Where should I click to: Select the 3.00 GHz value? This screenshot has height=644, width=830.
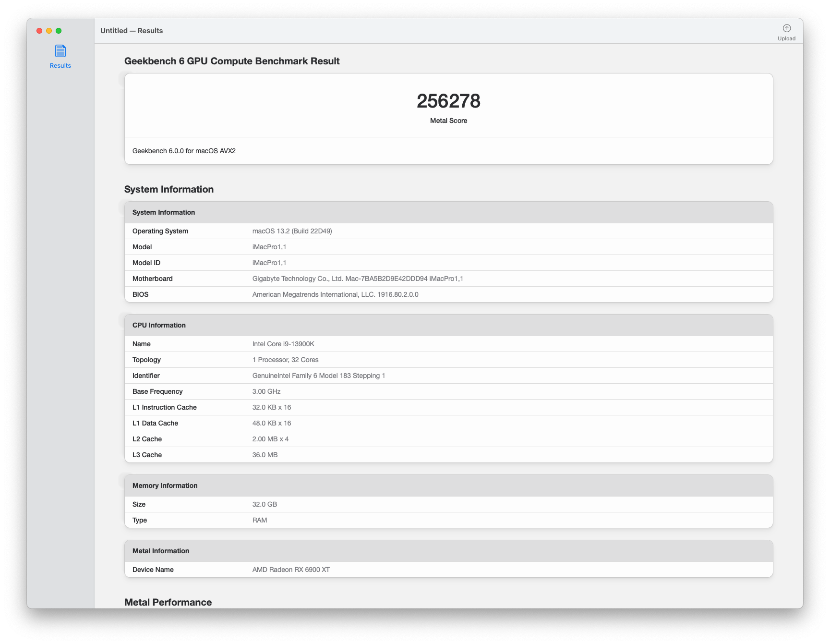[x=266, y=391]
